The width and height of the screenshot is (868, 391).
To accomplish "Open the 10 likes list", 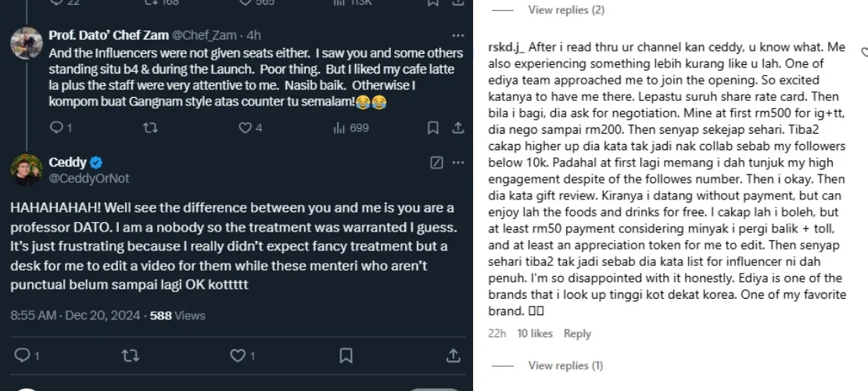I will pos(535,334).
